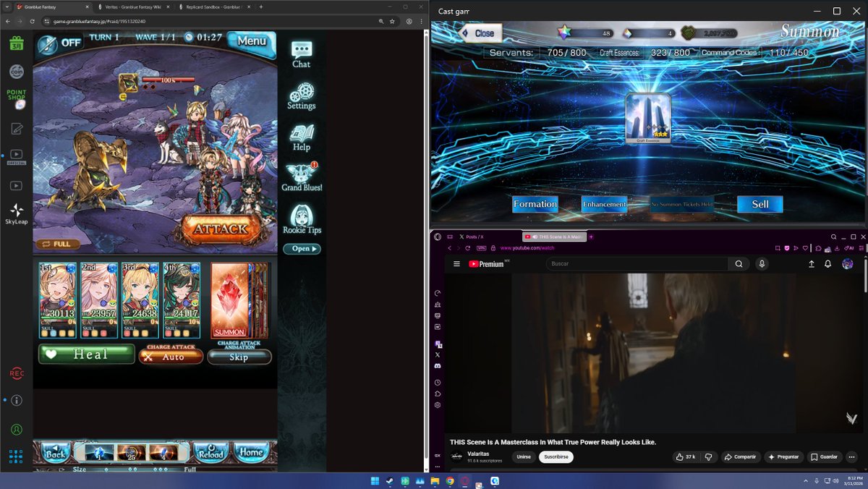Screen dimensions: 868x489
Task: Open the blue dots grid icon in sidebar
Action: point(16,456)
